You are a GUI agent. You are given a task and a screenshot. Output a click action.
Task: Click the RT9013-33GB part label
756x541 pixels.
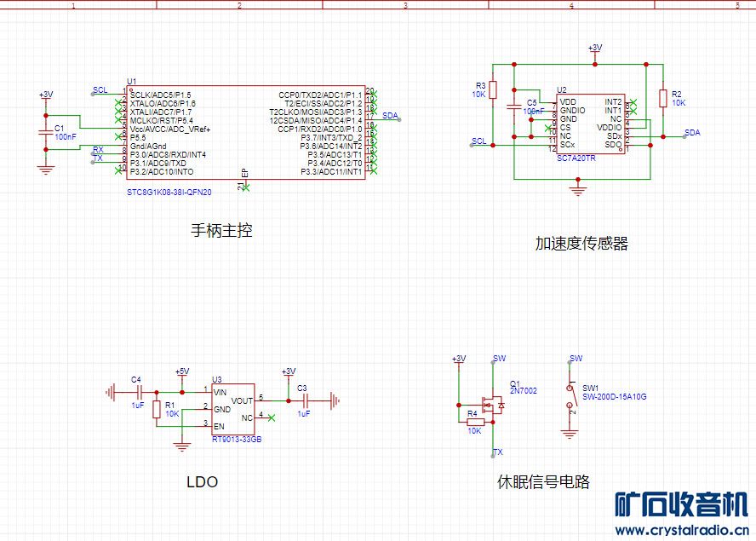point(237,440)
